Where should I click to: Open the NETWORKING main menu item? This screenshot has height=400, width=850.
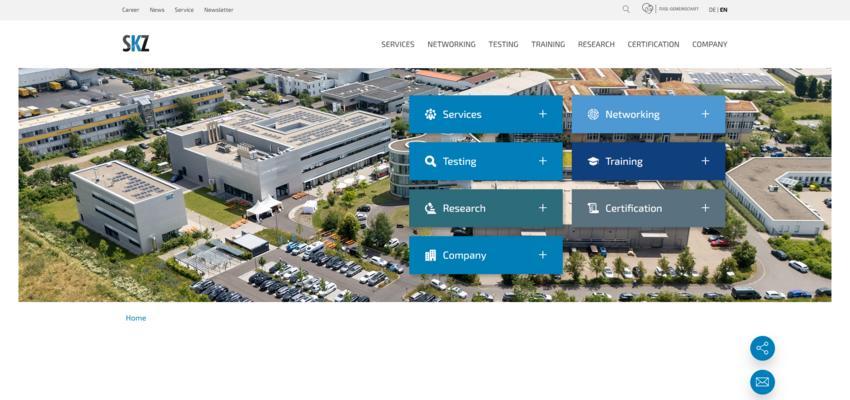click(452, 44)
